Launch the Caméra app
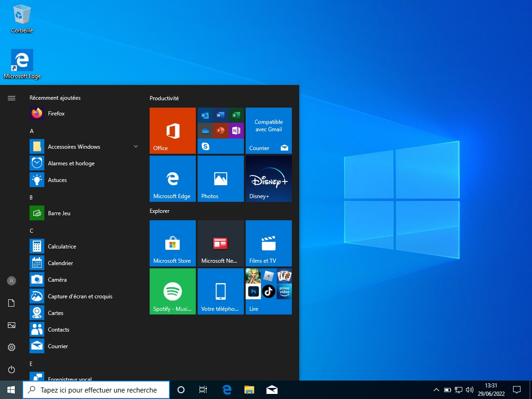Screen dimensions: 532x399 [x=84, y=279]
